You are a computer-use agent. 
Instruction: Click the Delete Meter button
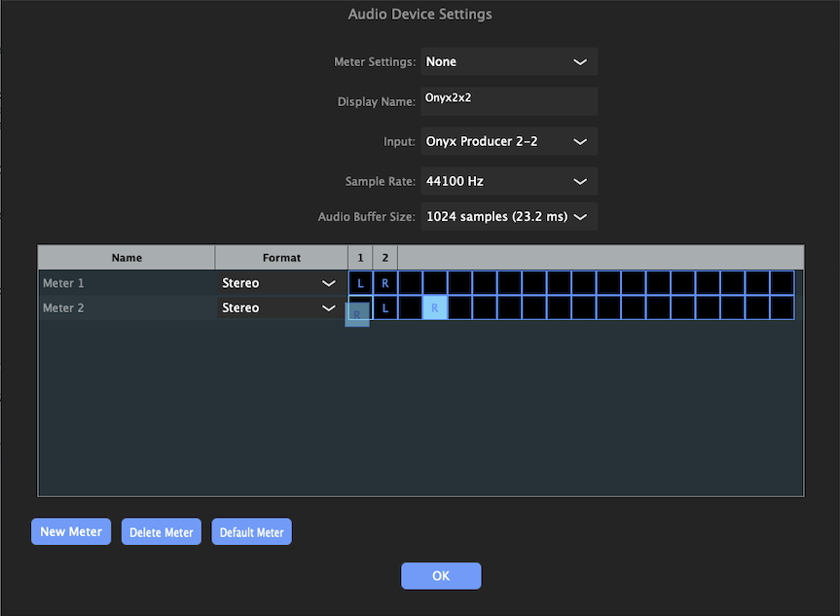click(162, 531)
